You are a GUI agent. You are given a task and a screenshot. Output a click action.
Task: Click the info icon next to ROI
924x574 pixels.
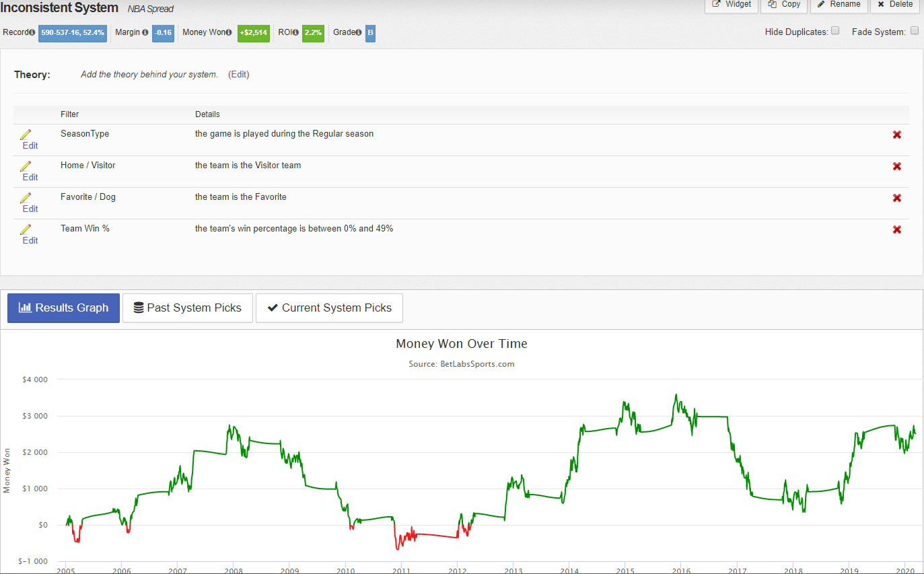click(x=295, y=32)
